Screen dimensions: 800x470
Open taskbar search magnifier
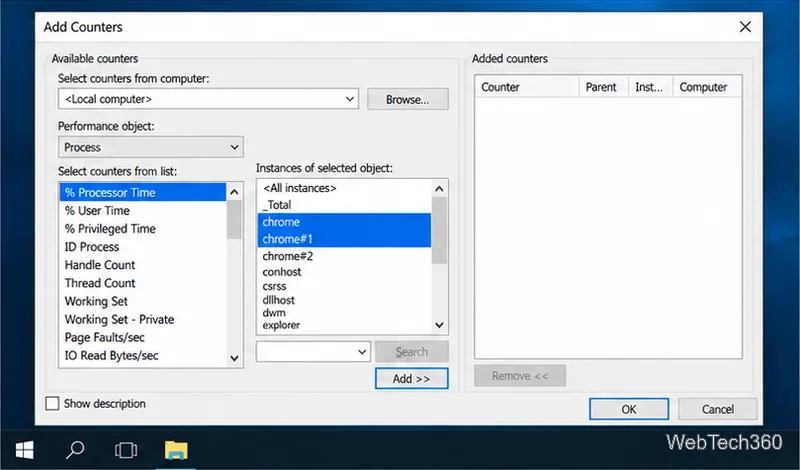[75, 450]
